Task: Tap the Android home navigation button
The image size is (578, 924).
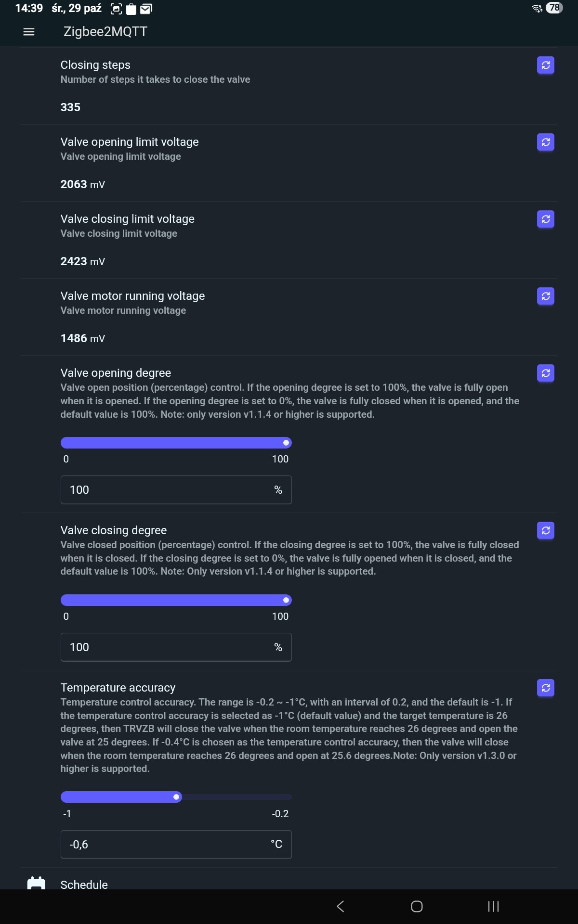Action: [x=417, y=907]
